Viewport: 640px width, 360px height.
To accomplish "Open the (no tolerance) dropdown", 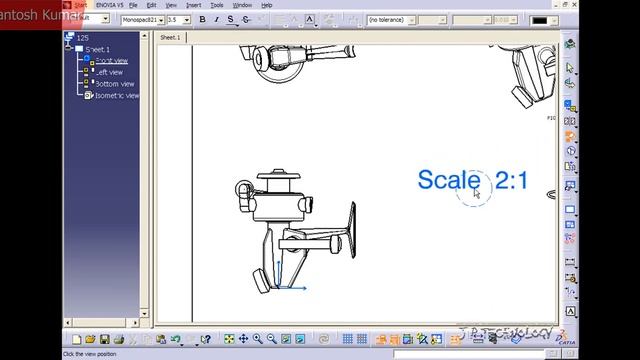I will pos(411,20).
